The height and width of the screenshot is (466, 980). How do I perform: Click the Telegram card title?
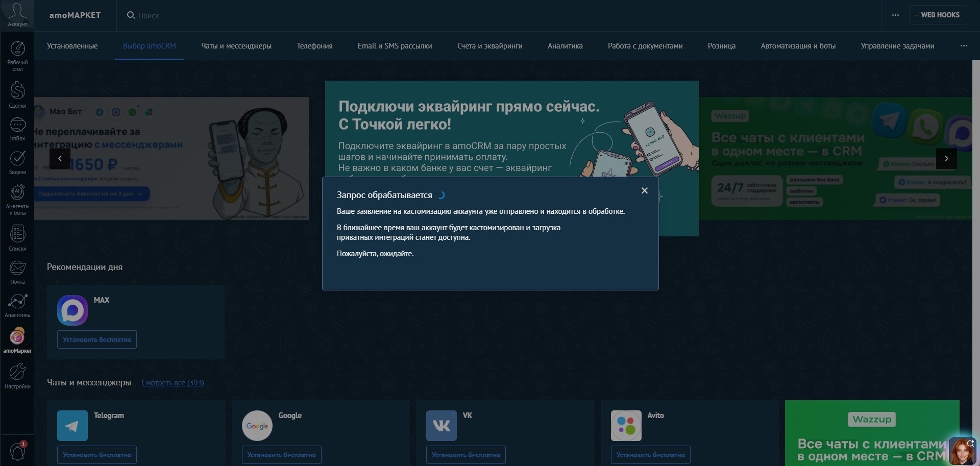point(109,415)
